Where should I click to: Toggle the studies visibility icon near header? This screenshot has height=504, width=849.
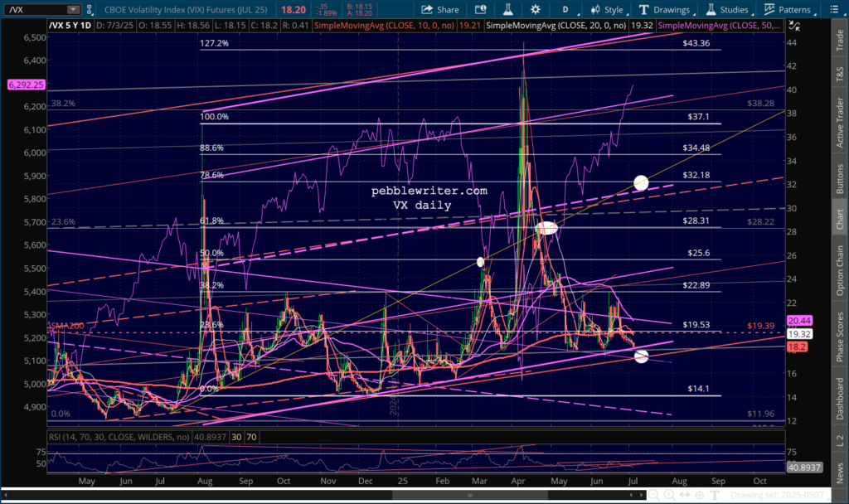[793, 26]
